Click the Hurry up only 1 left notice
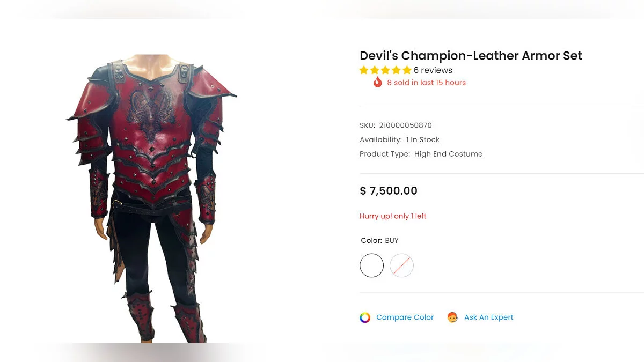Viewport: 644px width, 362px height. click(393, 216)
